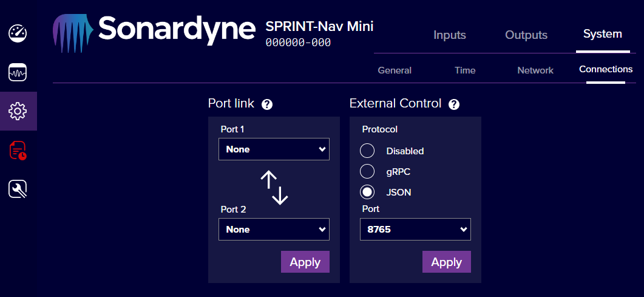Viewport: 644px width, 297px height.
Task: Apply the External Control settings
Action: tap(446, 262)
